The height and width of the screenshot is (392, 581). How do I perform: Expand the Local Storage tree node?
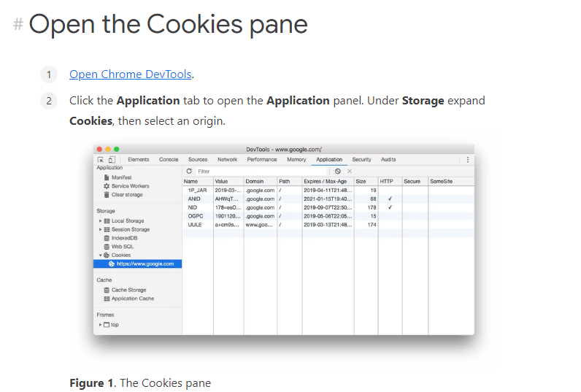pyautogui.click(x=100, y=221)
